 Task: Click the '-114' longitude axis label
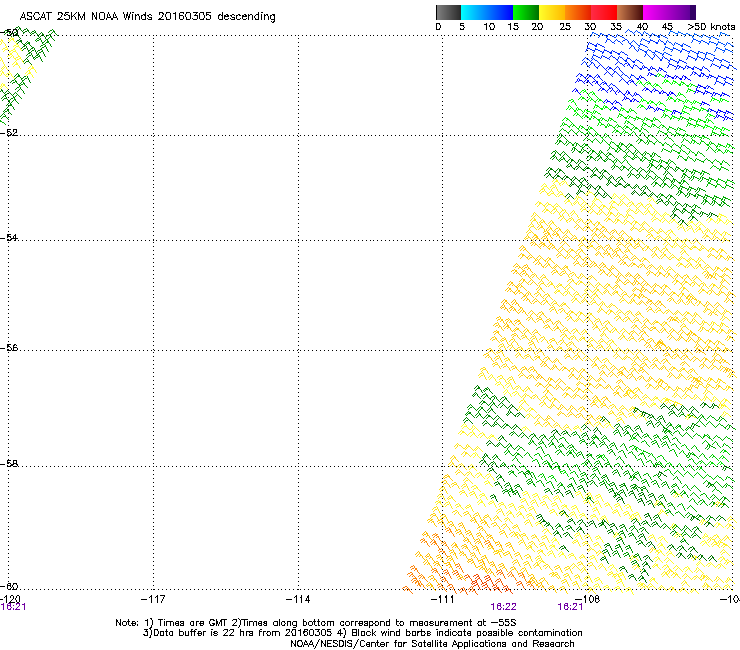pyautogui.click(x=298, y=599)
